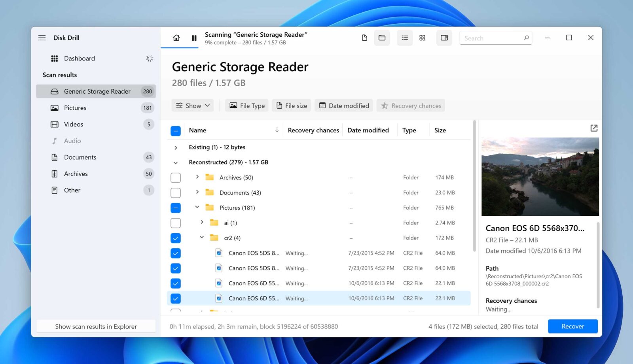This screenshot has height=364, width=633.
Task: Check the Documents (43) folder checkbox
Action: (x=176, y=193)
